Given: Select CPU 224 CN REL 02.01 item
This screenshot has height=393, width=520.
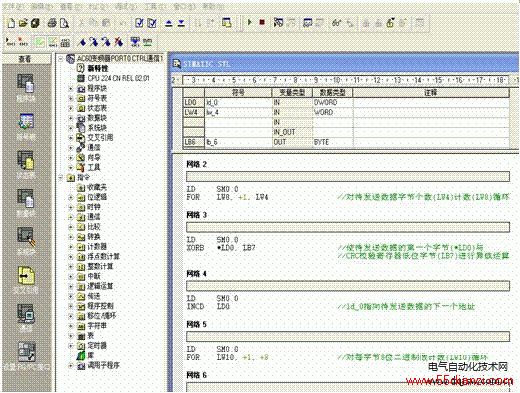Looking at the screenshot, I should [118, 78].
